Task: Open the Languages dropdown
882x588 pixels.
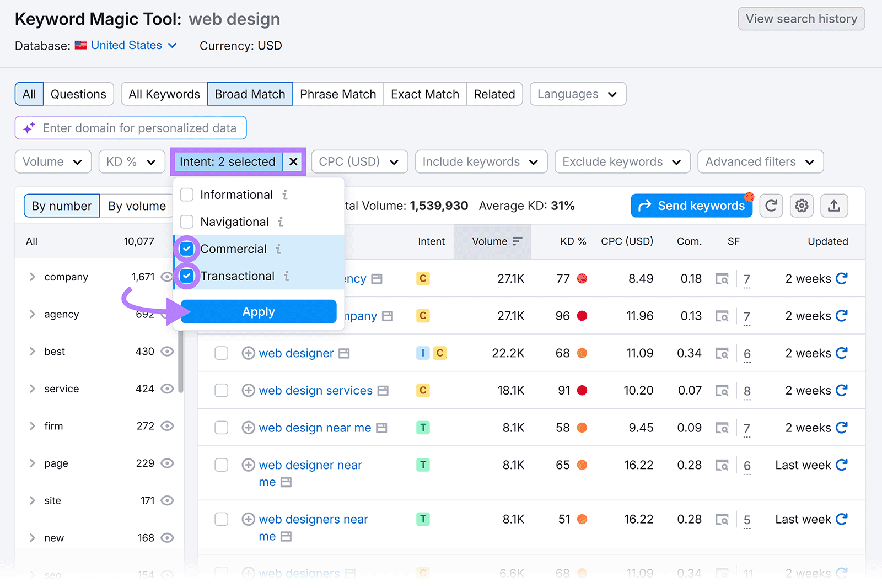Action: point(578,94)
